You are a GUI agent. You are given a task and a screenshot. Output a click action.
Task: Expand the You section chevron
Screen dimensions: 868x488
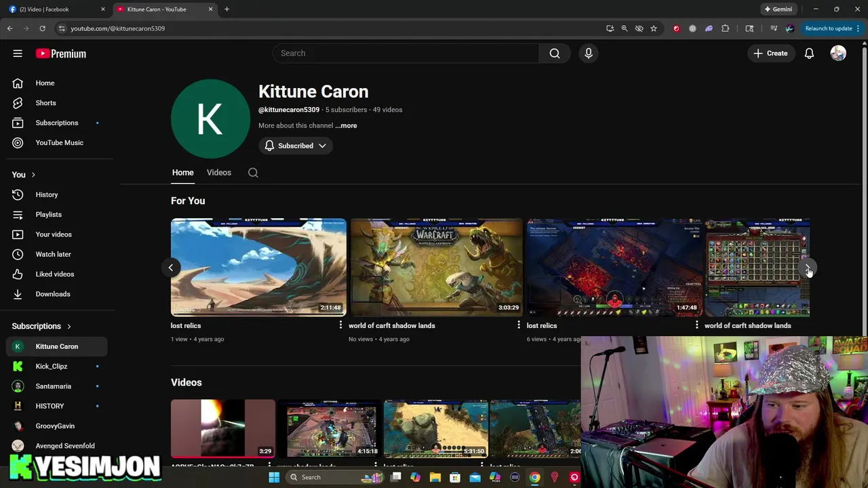[33, 175]
